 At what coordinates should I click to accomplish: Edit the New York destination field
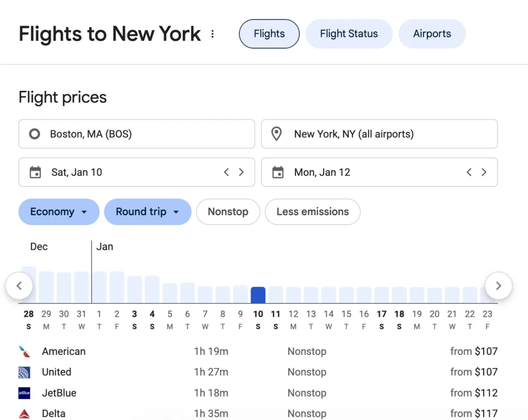point(379,134)
